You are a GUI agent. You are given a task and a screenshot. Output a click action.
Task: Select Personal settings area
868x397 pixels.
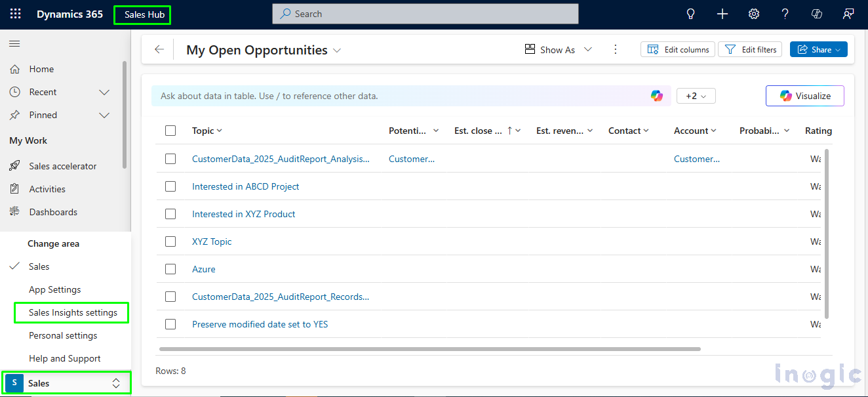tap(63, 335)
